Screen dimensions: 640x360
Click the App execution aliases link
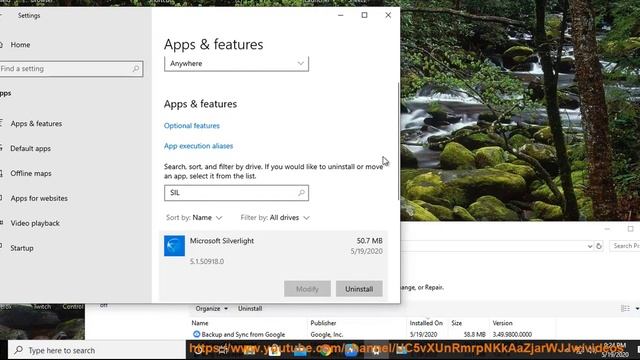click(198, 146)
